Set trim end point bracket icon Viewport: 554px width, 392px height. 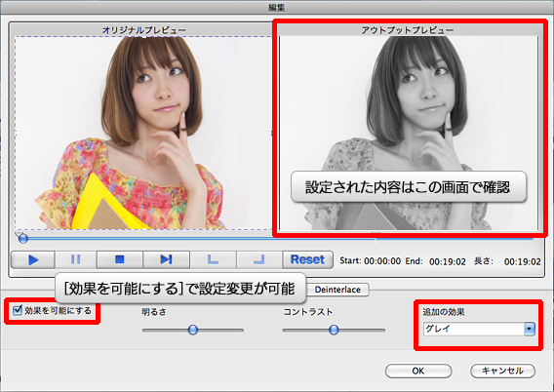259,260
